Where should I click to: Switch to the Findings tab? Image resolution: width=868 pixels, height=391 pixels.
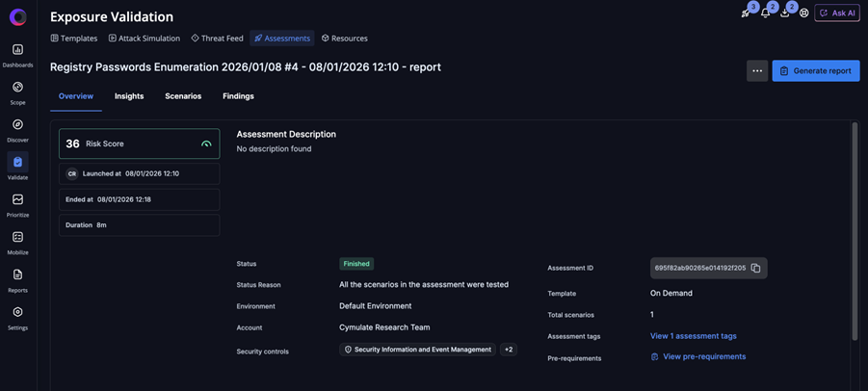238,96
